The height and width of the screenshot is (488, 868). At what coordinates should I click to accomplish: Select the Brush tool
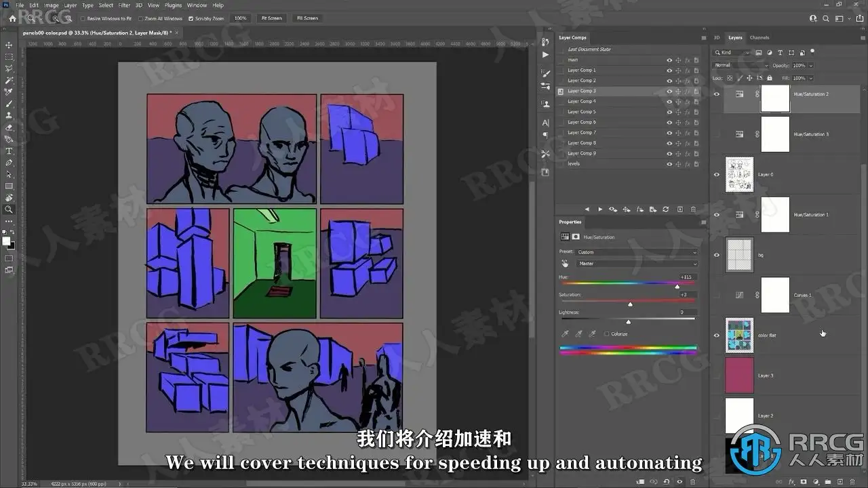click(x=9, y=104)
